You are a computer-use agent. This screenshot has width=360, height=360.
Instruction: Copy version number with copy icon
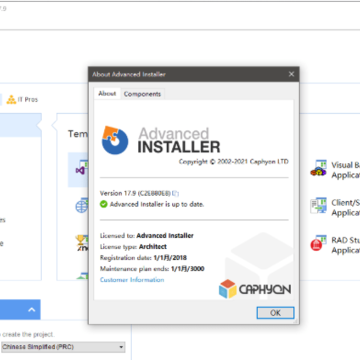pyautogui.click(x=176, y=193)
